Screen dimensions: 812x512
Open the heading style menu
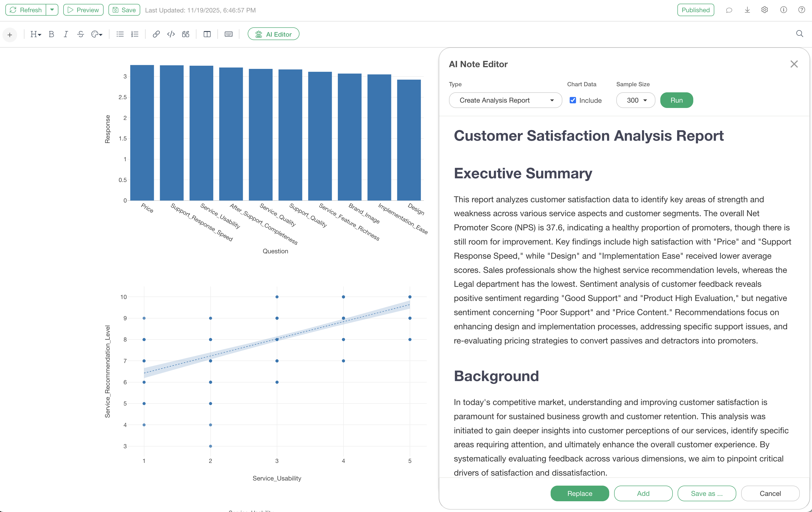click(35, 34)
